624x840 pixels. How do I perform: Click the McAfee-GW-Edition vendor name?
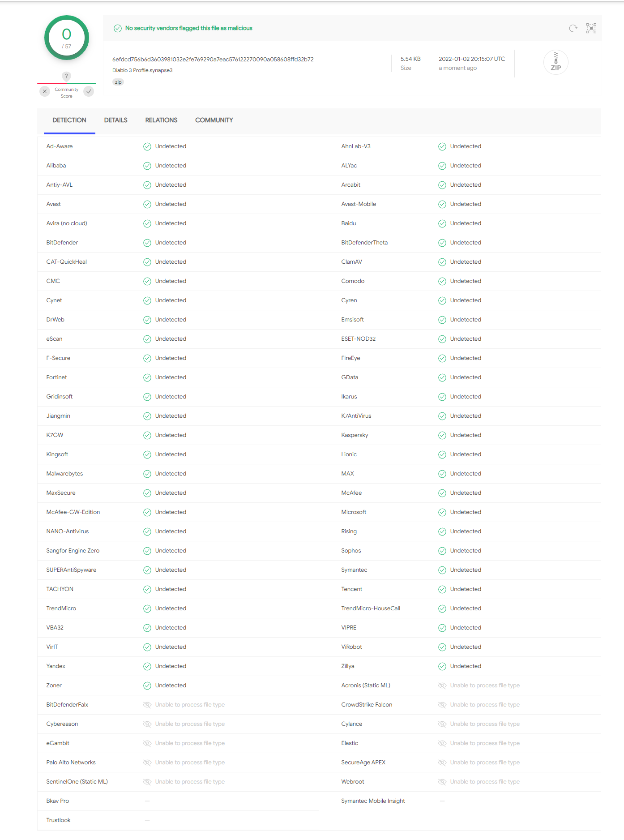coord(73,512)
